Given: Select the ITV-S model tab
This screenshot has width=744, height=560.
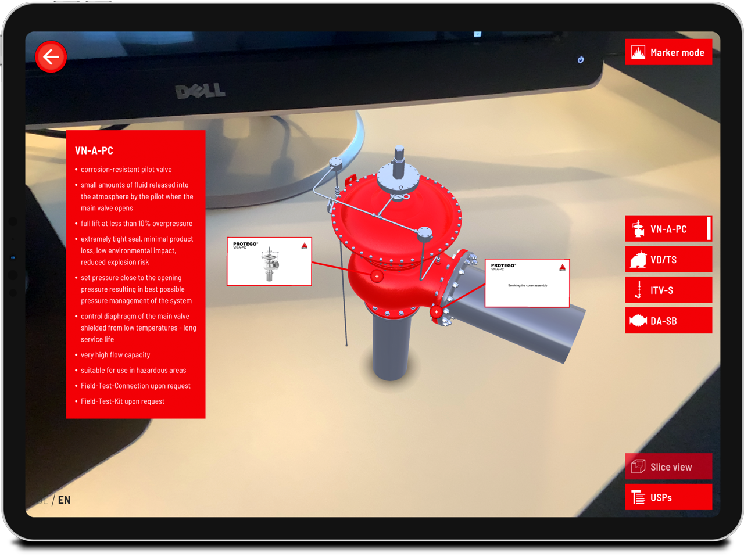Looking at the screenshot, I should point(671,290).
